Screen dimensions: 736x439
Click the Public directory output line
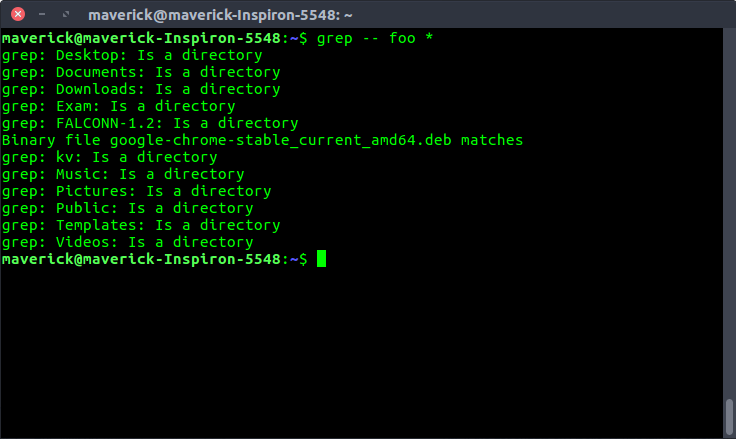(128, 208)
